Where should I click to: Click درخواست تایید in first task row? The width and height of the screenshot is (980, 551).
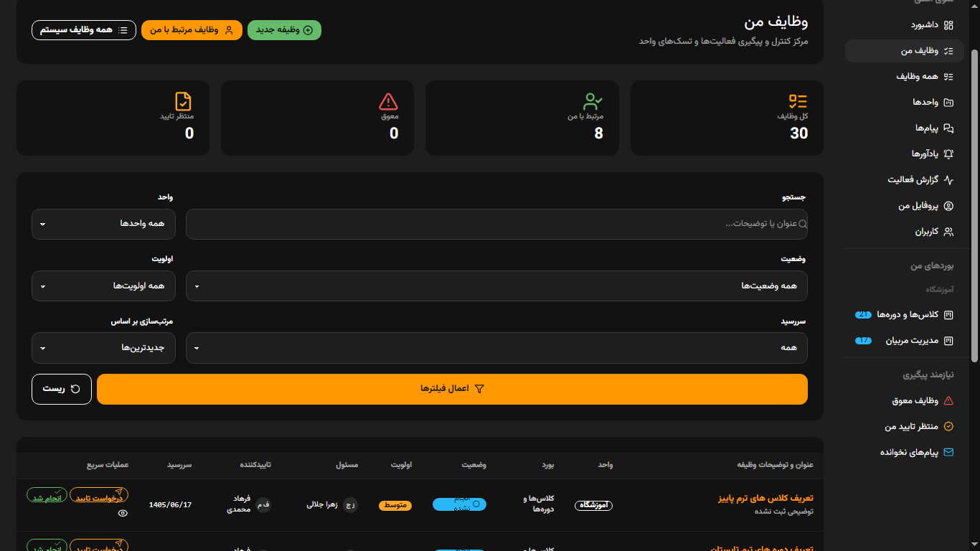[99, 496]
